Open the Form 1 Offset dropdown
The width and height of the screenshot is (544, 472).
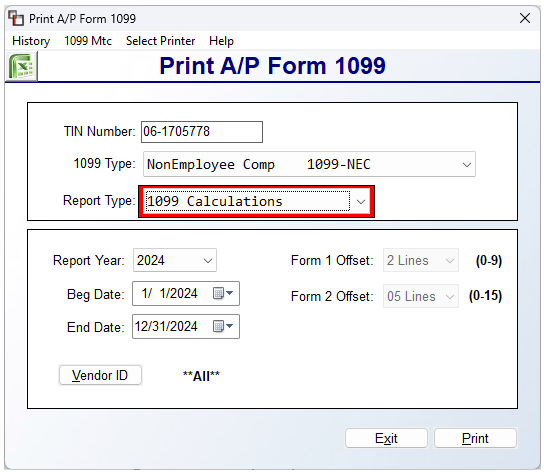420,260
